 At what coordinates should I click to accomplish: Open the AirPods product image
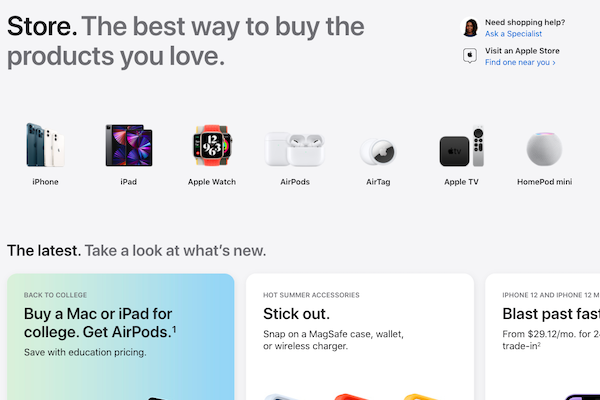pos(295,149)
